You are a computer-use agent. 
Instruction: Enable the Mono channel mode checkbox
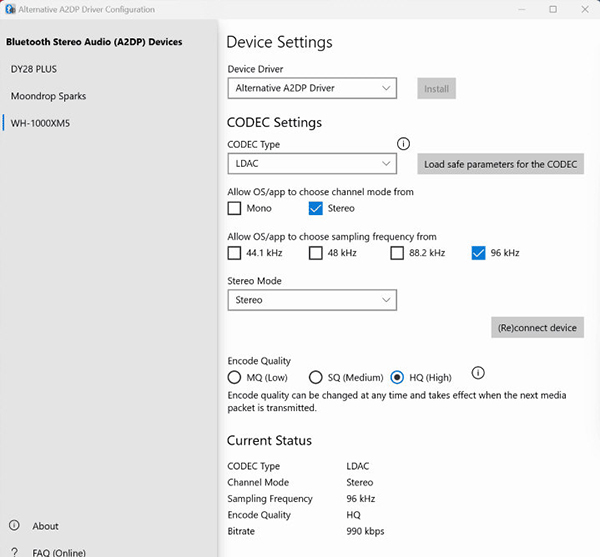pyautogui.click(x=234, y=209)
